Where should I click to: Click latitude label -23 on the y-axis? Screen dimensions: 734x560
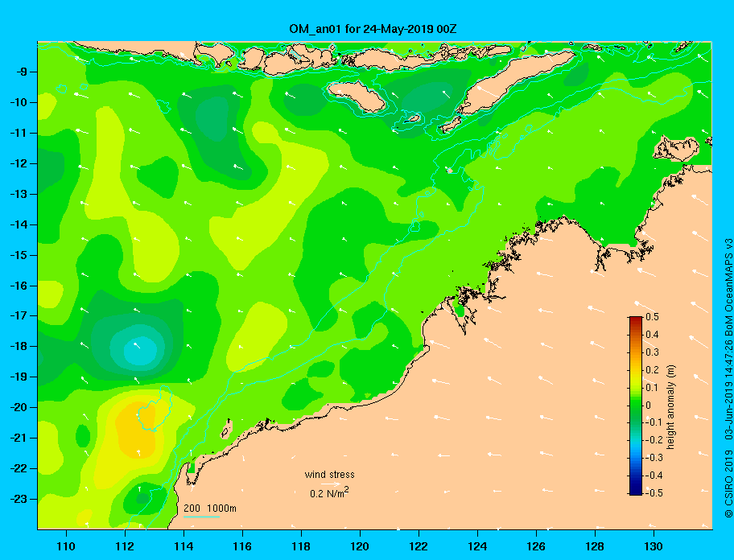19,499
